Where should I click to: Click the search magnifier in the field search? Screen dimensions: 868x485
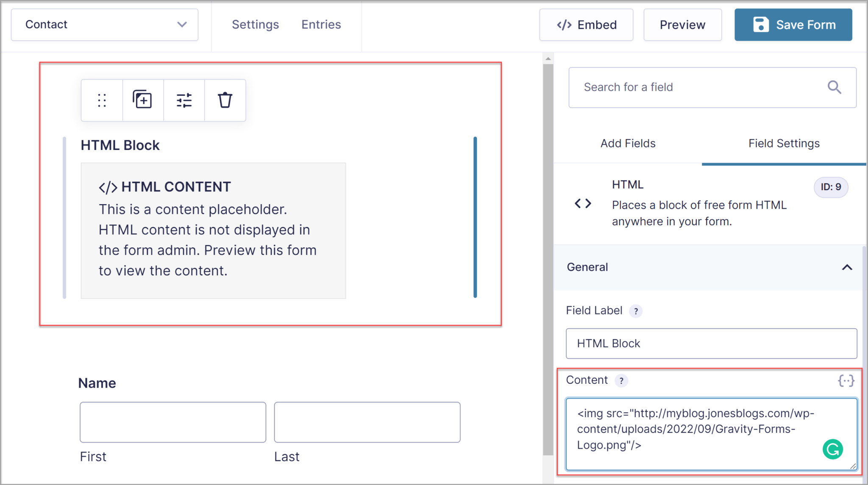click(x=834, y=87)
